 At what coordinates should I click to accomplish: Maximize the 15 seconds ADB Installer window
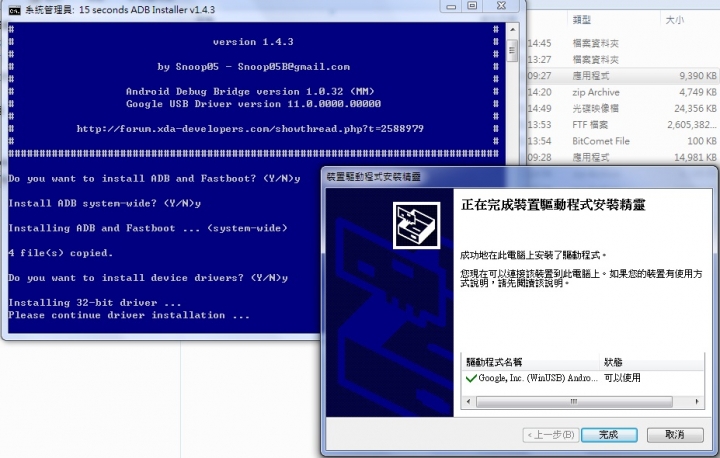coord(472,6)
